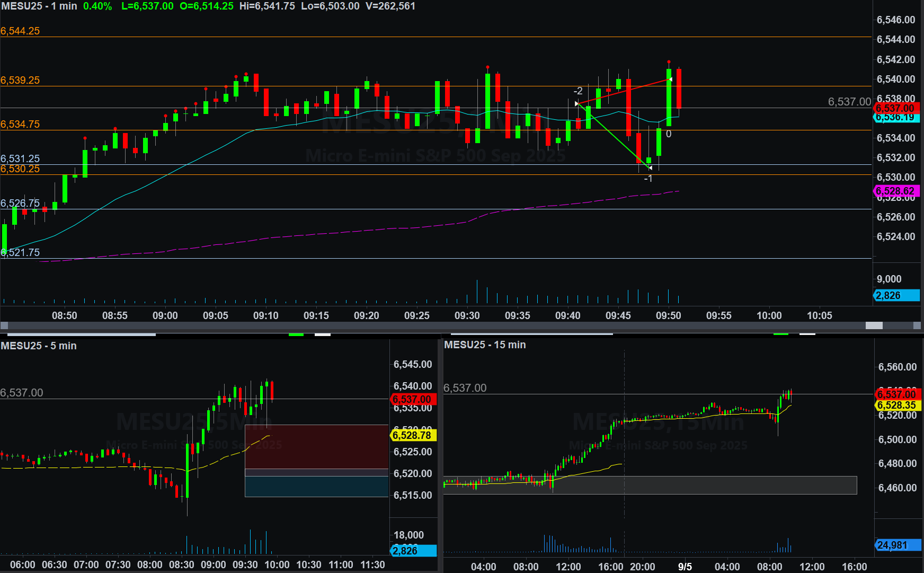Select the MESU25 - 15 min chart title
This screenshot has width=924, height=573.
coord(485,345)
